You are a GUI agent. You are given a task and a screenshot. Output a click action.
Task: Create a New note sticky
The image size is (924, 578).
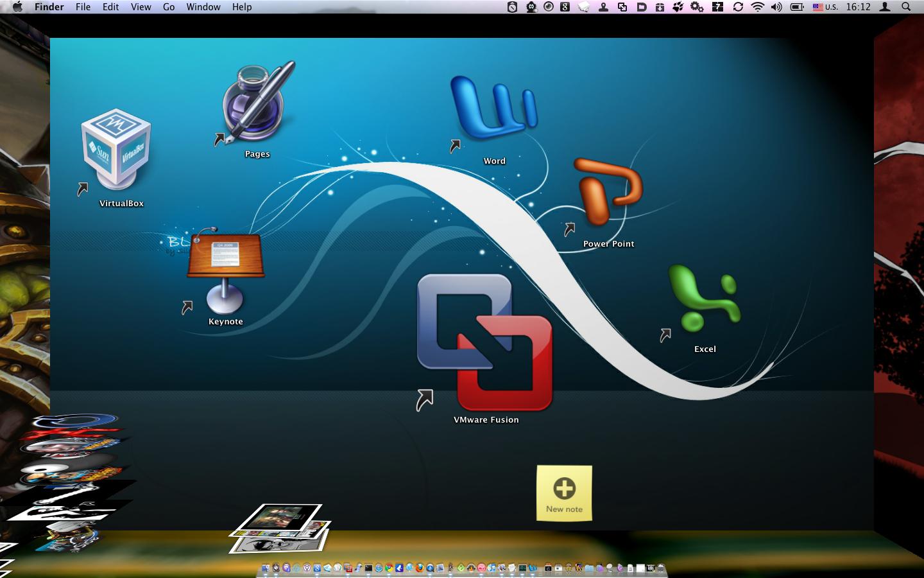[564, 493]
